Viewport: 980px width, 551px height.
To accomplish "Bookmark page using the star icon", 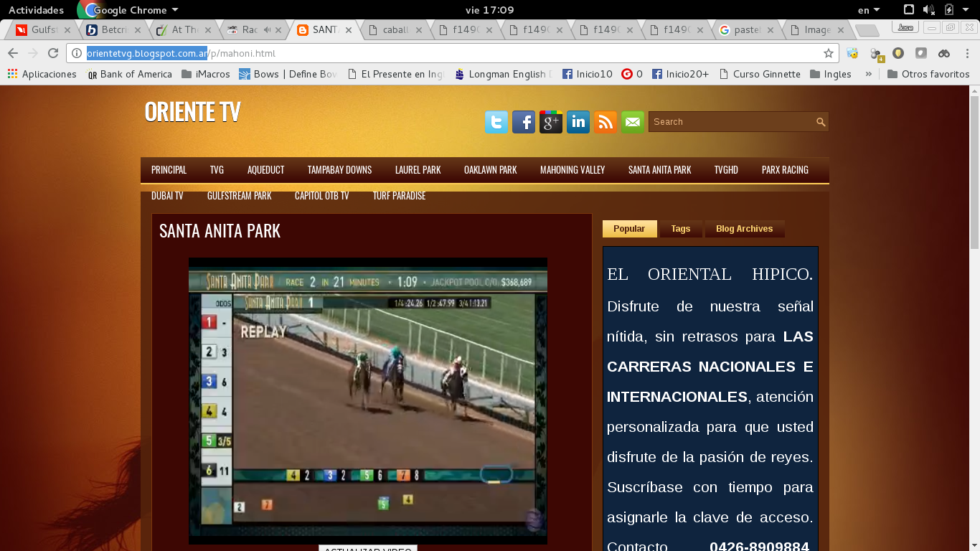I will click(829, 53).
